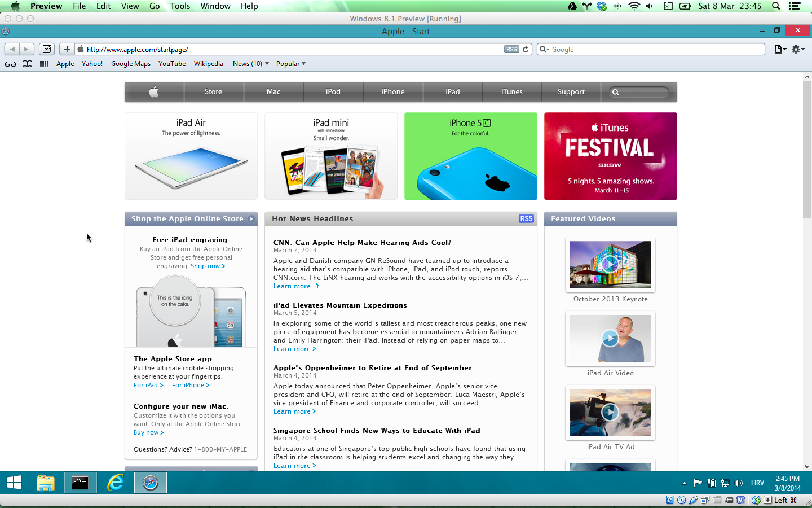Open the RSS button in address bar
This screenshot has height=508, width=812.
pos(511,49)
